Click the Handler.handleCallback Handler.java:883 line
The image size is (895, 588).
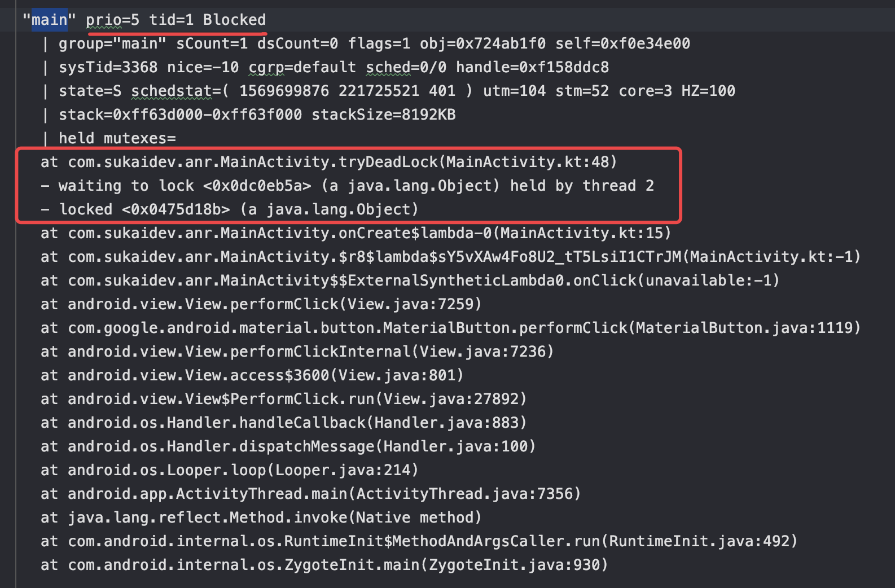284,423
